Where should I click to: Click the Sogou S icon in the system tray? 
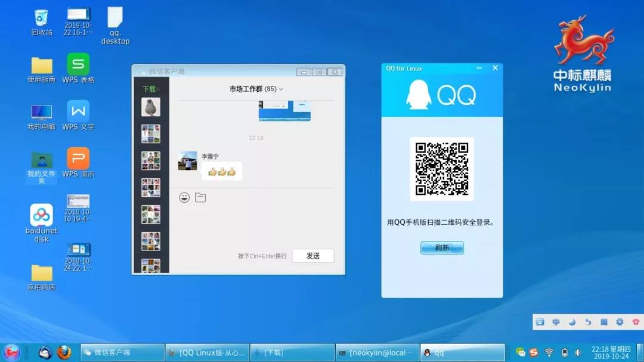click(x=534, y=352)
